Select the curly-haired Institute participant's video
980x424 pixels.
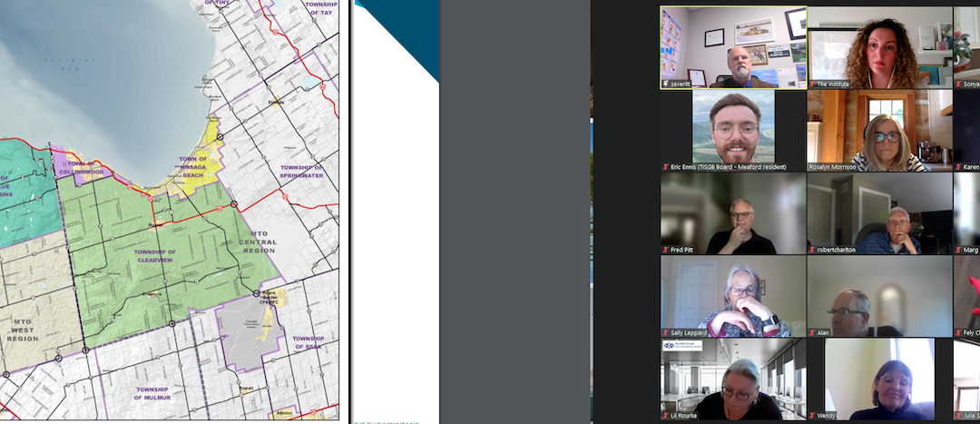click(878, 45)
